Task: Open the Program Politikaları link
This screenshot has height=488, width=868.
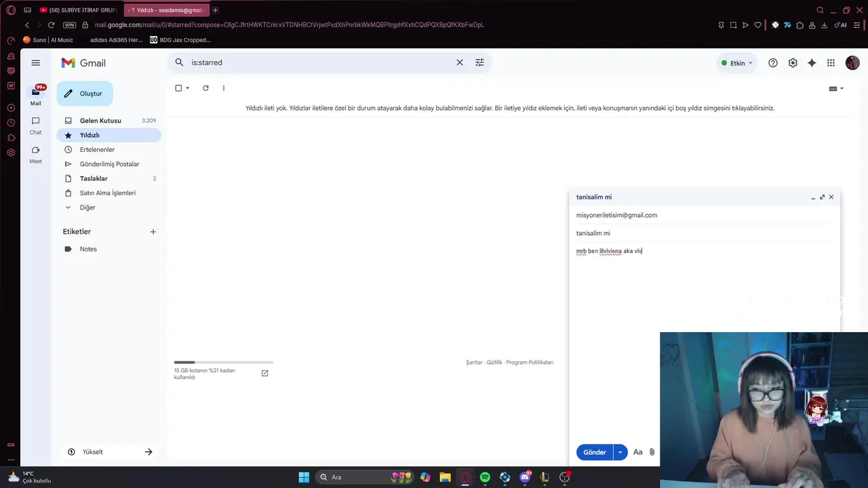Action: [x=530, y=363]
